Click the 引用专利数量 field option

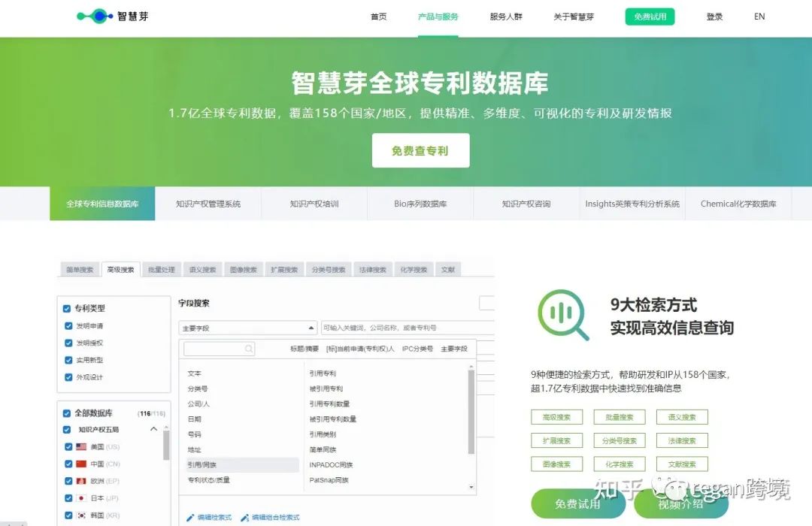pyautogui.click(x=329, y=404)
